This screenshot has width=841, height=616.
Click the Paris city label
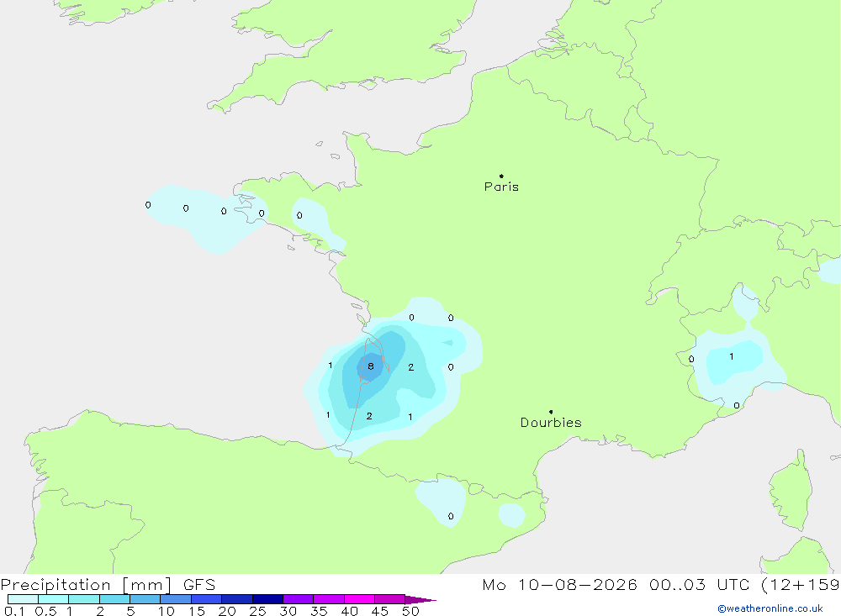click(x=501, y=187)
